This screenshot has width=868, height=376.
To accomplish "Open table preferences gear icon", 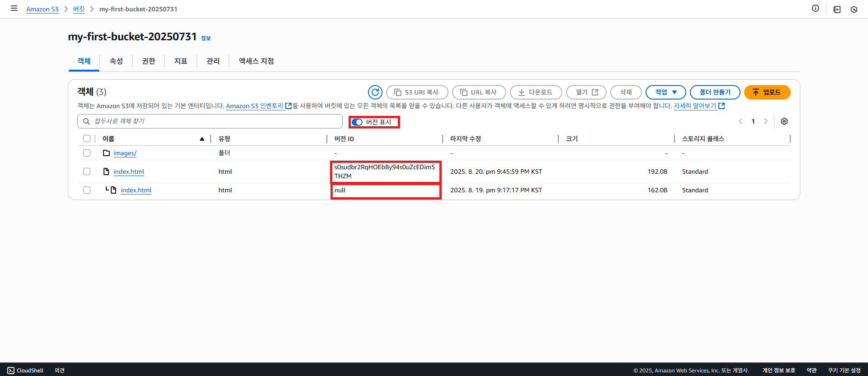I will (x=784, y=121).
